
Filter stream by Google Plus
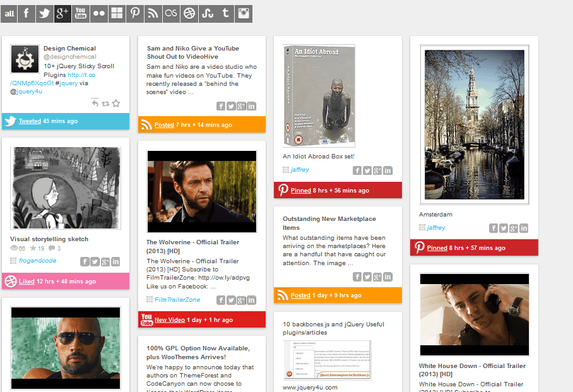coord(62,14)
